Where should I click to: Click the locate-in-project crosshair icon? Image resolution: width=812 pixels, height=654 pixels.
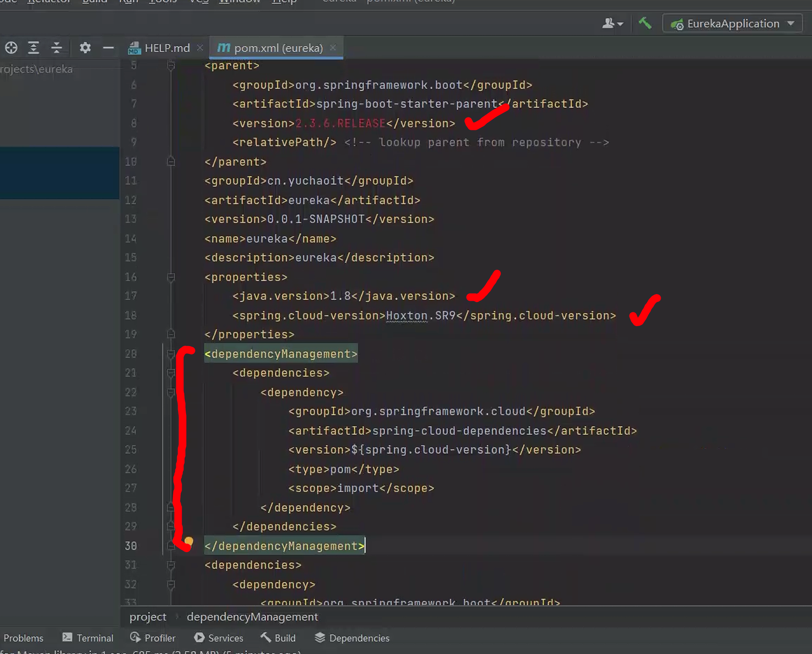[x=11, y=48]
